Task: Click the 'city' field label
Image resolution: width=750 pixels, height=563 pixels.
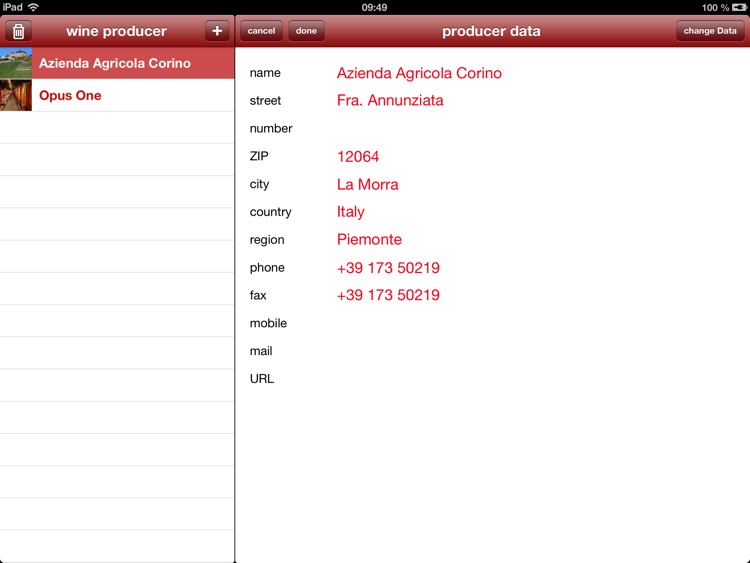Action: point(259,185)
